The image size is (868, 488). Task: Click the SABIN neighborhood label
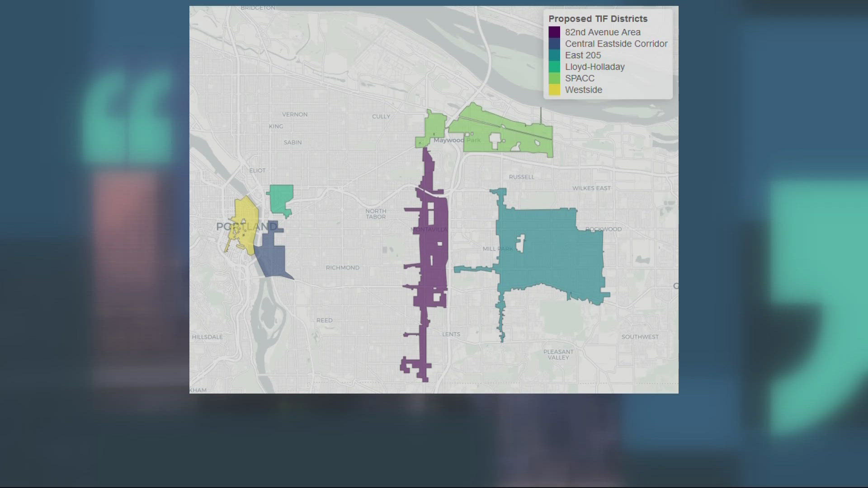coord(292,142)
